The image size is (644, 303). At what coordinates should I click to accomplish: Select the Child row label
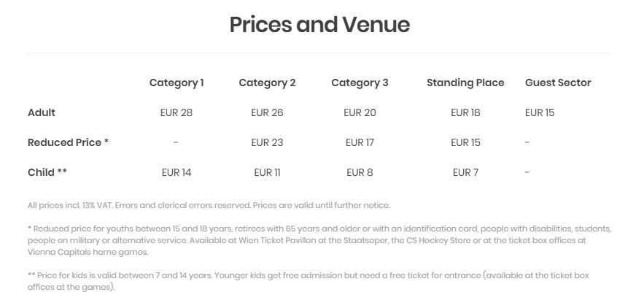(x=47, y=172)
